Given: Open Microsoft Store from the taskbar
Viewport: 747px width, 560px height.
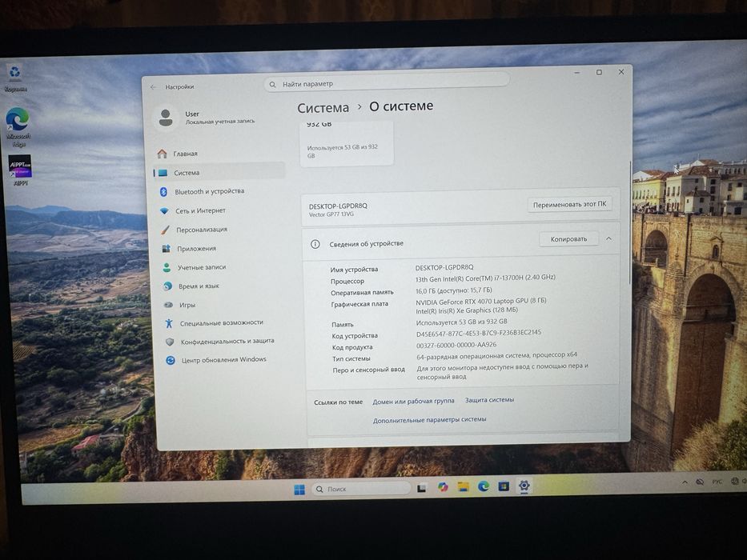Looking at the screenshot, I should pyautogui.click(x=504, y=486).
